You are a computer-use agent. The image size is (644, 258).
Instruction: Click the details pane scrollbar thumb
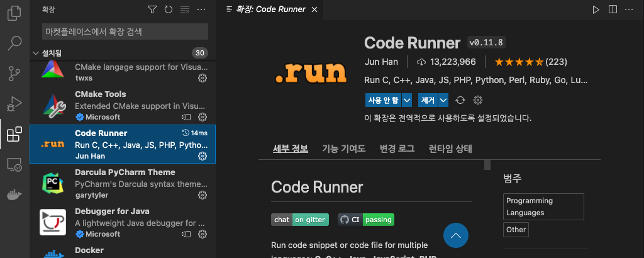point(487,165)
